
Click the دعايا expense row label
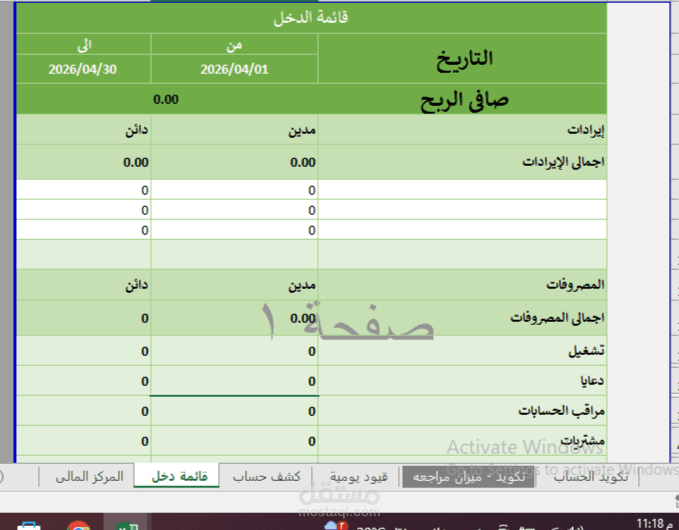462,381
